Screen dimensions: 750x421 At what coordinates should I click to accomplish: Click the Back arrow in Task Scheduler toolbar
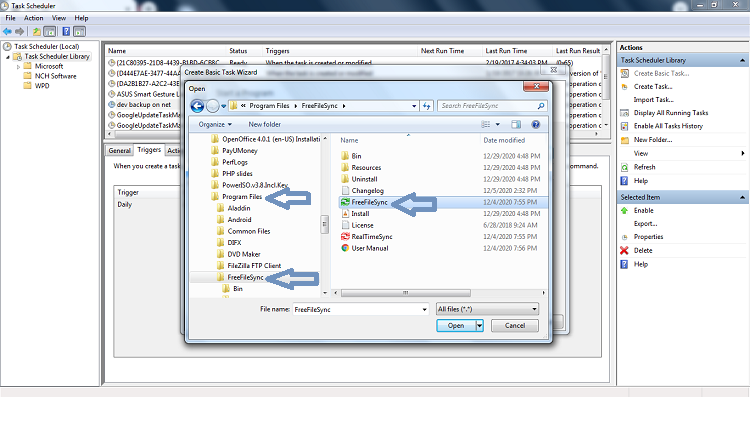click(x=7, y=32)
